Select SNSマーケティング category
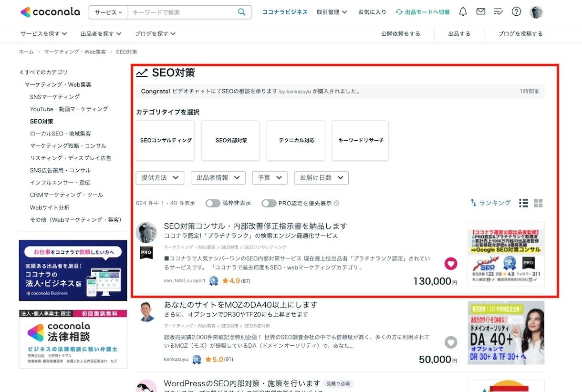The height and width of the screenshot is (392, 582). click(55, 97)
